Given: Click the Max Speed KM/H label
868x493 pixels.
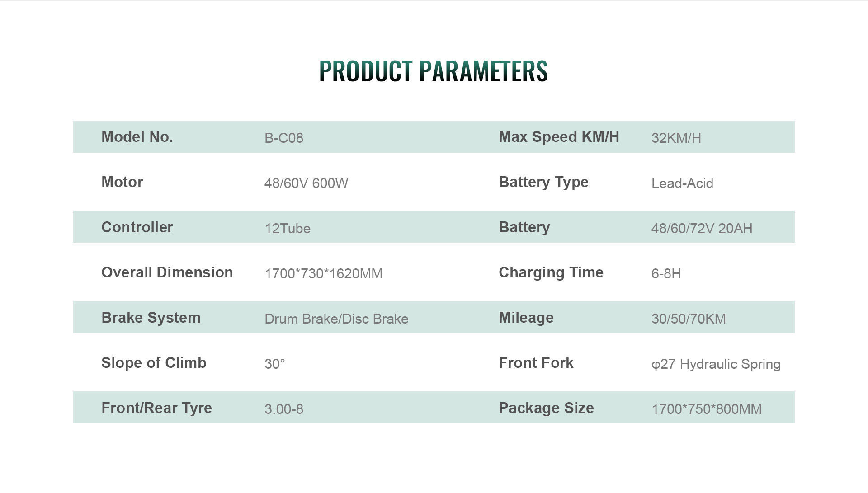Looking at the screenshot, I should 559,137.
